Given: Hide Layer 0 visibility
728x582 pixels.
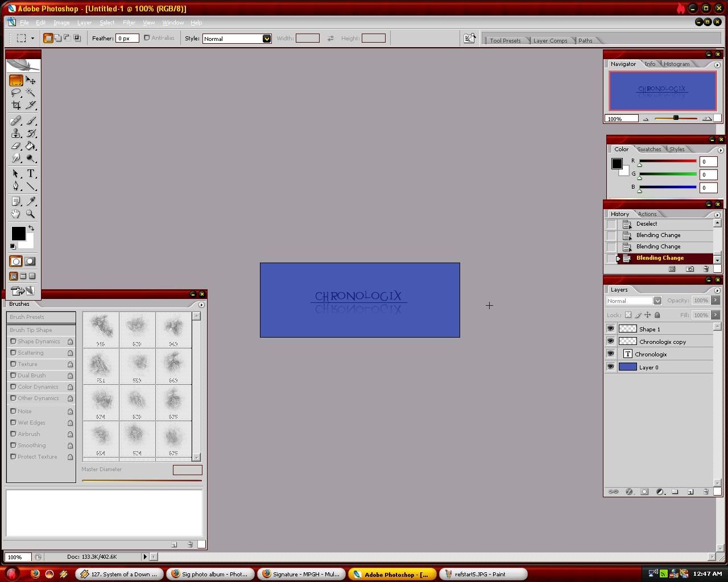Looking at the screenshot, I should 610,367.
